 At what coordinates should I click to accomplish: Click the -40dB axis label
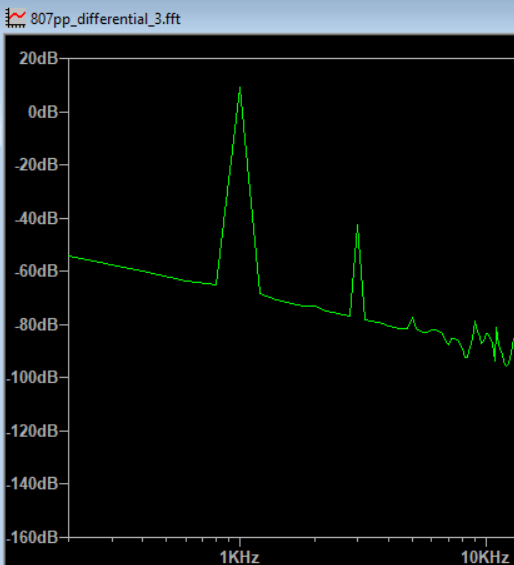point(36,218)
